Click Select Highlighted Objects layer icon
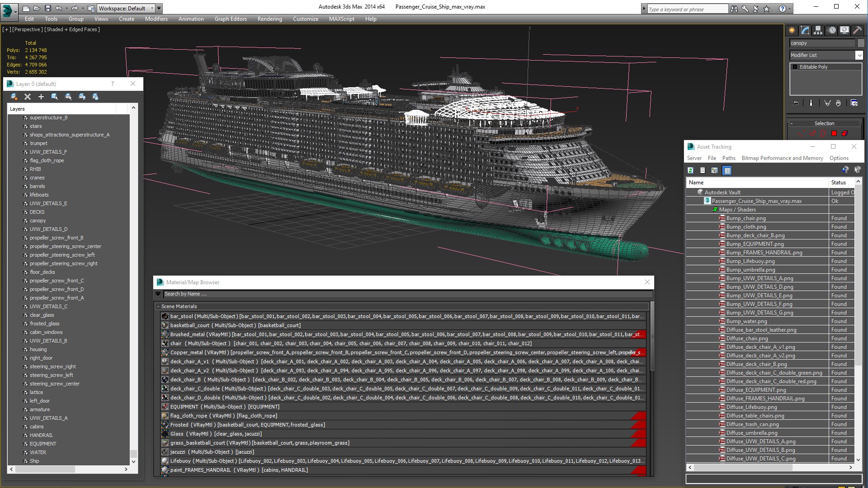Image resolution: width=868 pixels, height=488 pixels. pos(55,97)
